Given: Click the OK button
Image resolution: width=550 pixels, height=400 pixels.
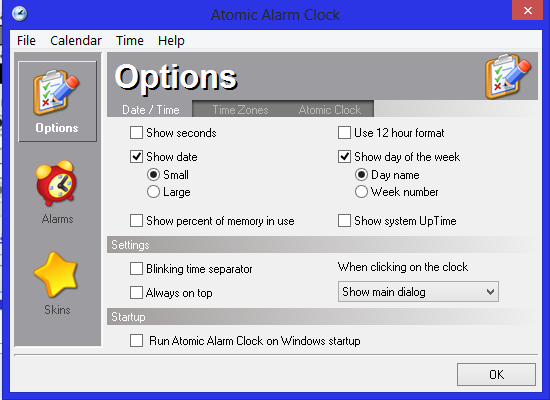Looking at the screenshot, I should pyautogui.click(x=496, y=374).
